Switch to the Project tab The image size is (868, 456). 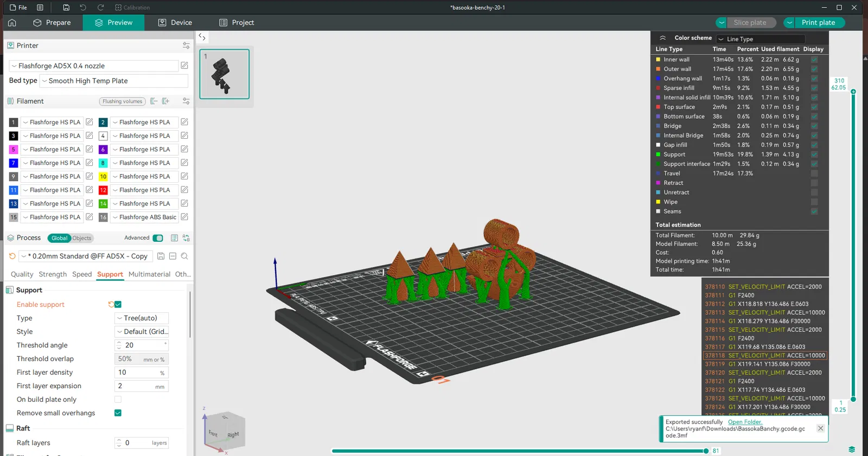(237, 23)
